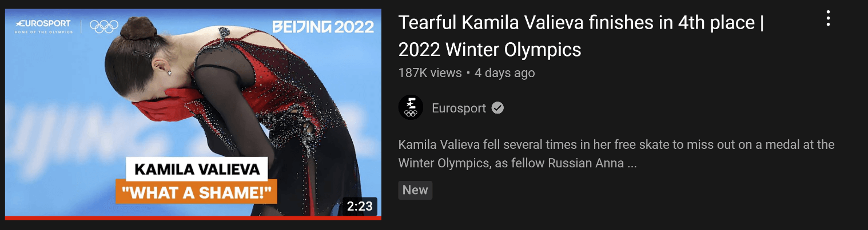Click the 2:23 duration badge
This screenshot has height=230, width=868.
[x=360, y=206]
